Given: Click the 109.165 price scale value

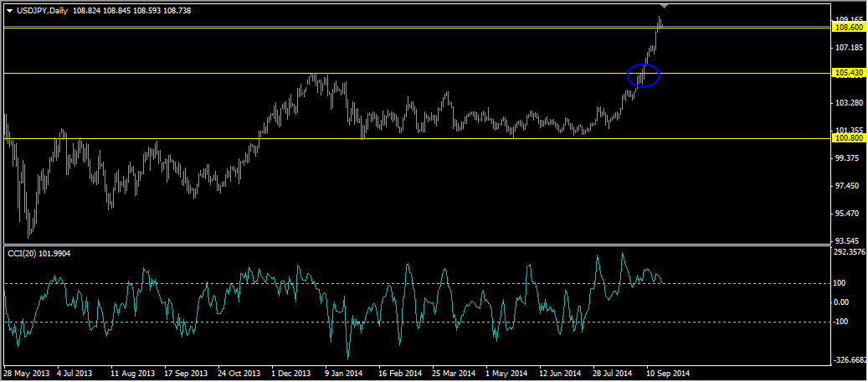Looking at the screenshot, I should point(850,19).
